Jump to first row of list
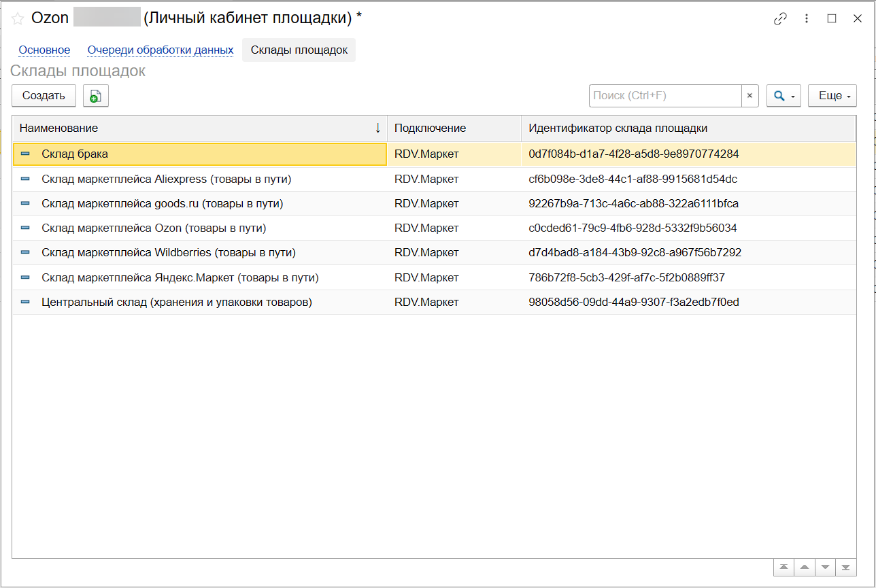 pyautogui.click(x=784, y=567)
